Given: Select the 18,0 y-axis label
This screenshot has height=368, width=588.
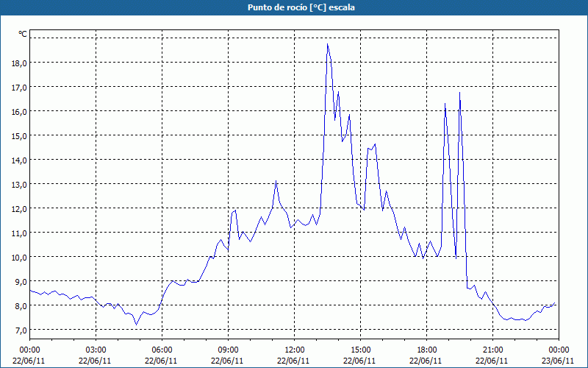Looking at the screenshot, I should [19, 63].
